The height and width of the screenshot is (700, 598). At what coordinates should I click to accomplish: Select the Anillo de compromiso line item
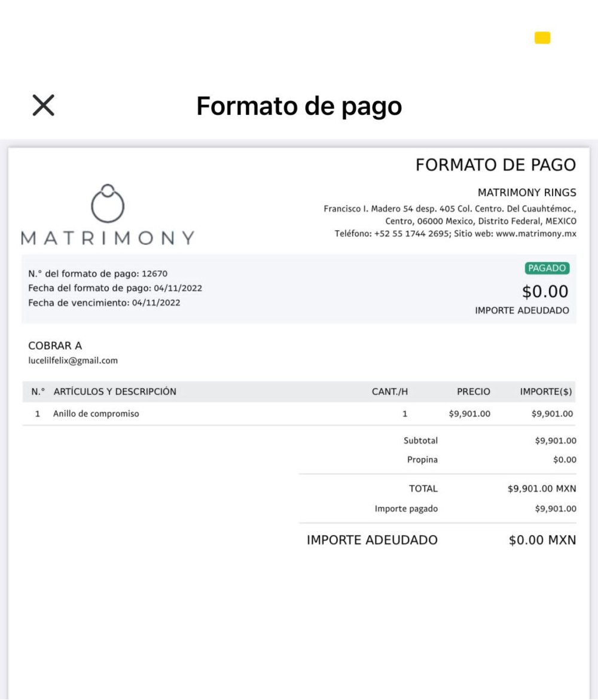click(x=299, y=414)
